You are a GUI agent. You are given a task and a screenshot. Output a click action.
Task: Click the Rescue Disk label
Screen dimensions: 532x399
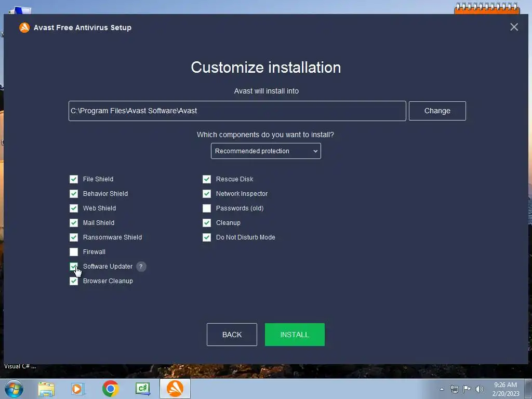point(234,179)
